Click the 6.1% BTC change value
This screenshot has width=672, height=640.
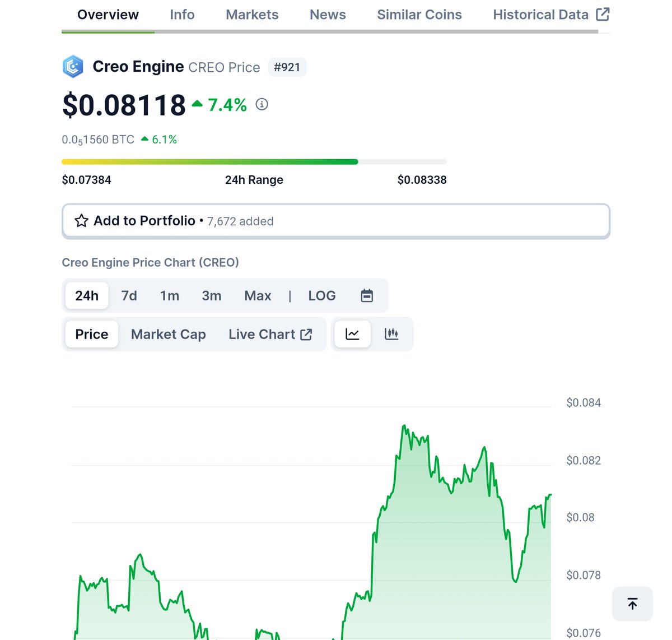[164, 140]
